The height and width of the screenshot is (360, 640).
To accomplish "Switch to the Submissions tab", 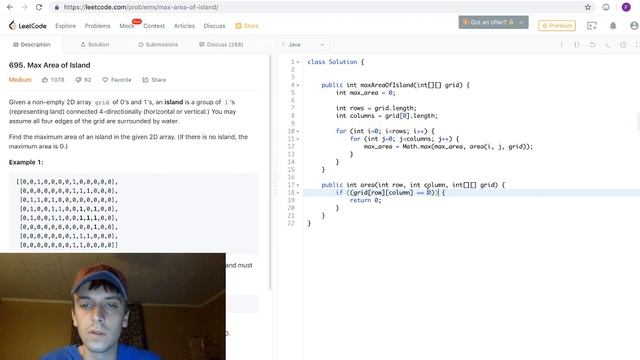I will 158,44.
